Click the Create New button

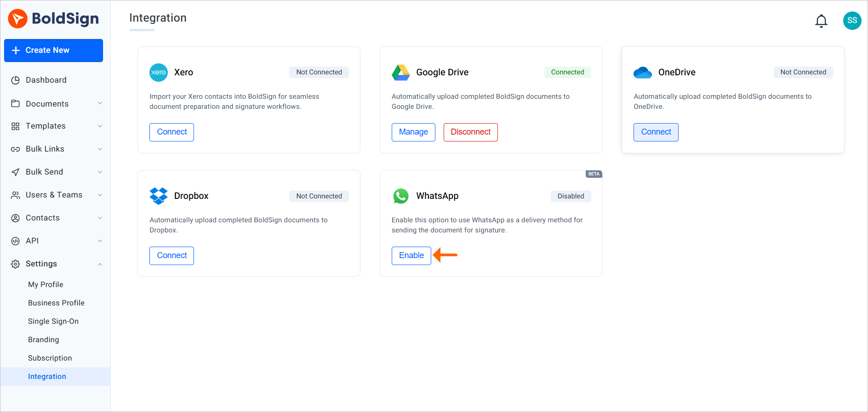click(x=53, y=51)
